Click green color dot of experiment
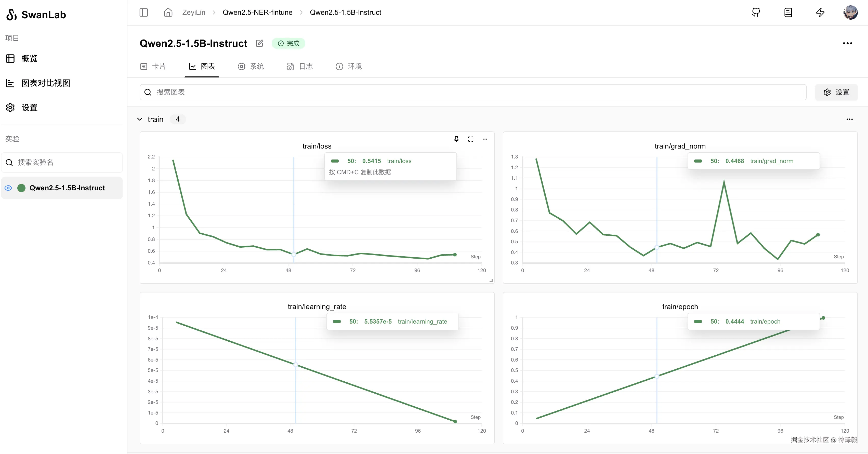Viewport: 868px width, 454px height. (x=21, y=188)
